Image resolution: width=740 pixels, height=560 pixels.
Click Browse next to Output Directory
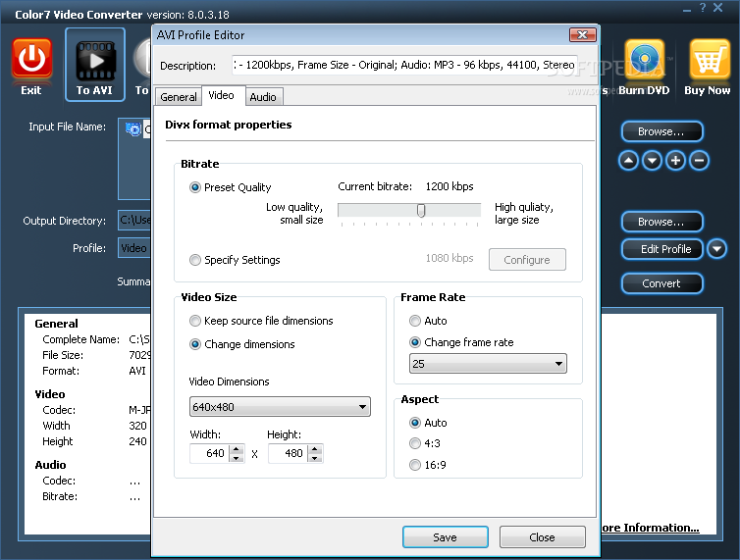coord(661,222)
